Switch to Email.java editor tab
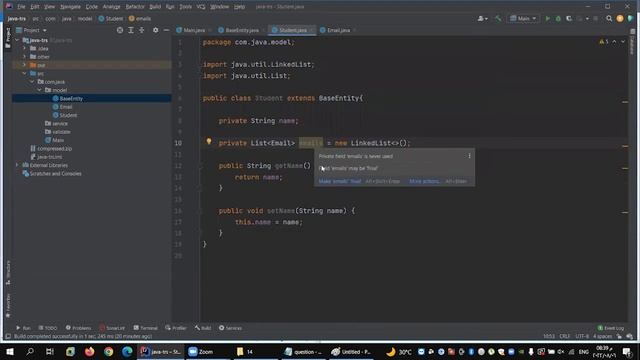The image size is (640, 360). click(x=338, y=30)
